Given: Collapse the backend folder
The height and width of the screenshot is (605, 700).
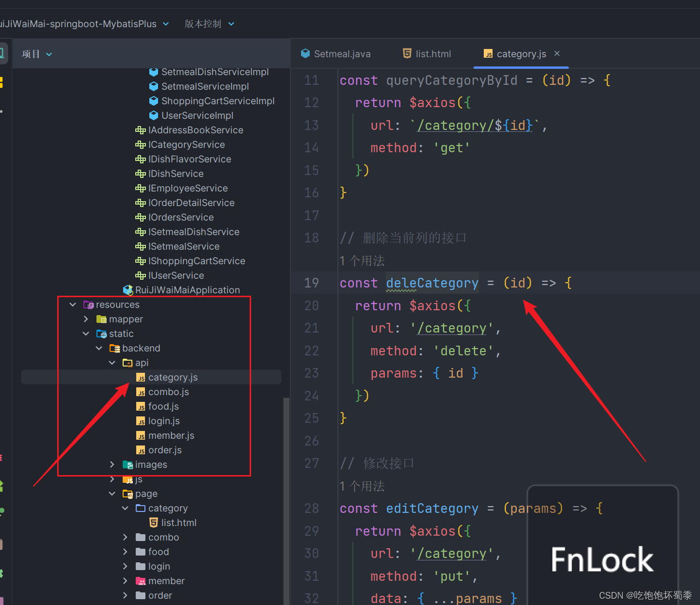Looking at the screenshot, I should pos(99,348).
